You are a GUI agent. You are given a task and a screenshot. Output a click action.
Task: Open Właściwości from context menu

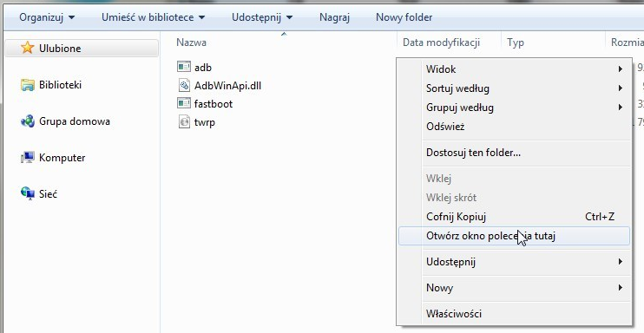514,314
